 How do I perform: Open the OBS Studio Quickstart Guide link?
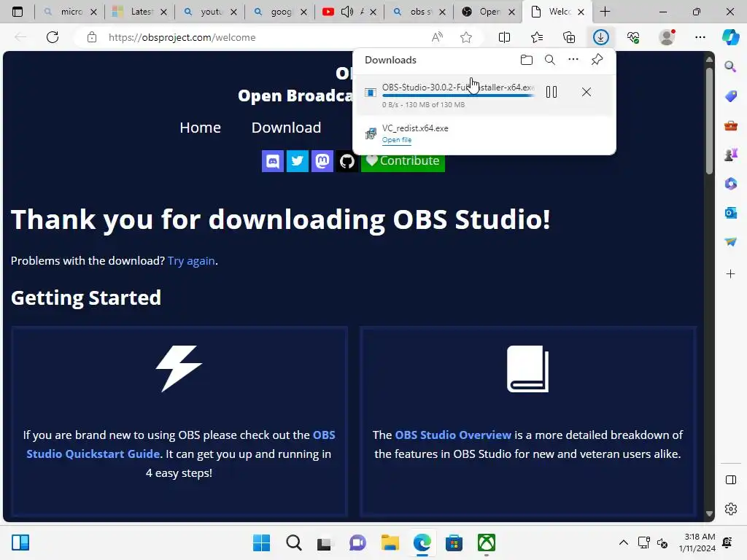tap(181, 444)
